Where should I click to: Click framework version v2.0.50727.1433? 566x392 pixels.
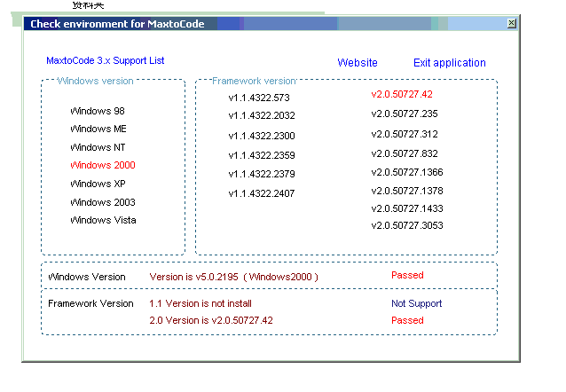click(407, 208)
